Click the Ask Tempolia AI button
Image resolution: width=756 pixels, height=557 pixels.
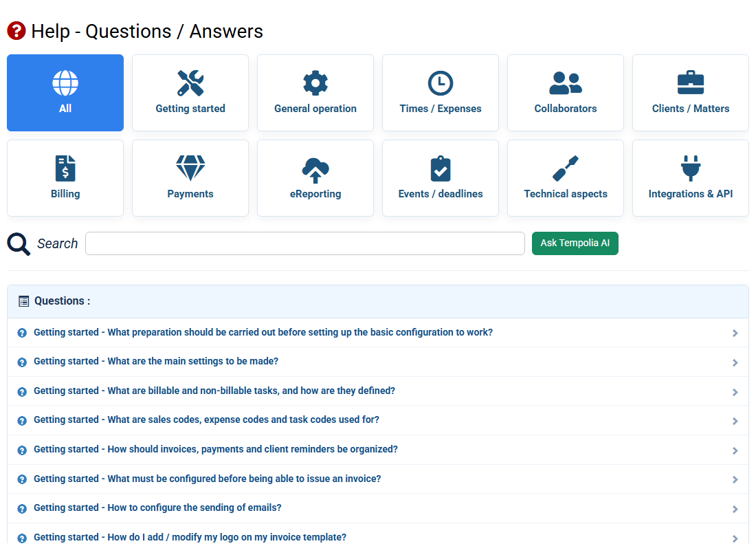click(x=575, y=243)
